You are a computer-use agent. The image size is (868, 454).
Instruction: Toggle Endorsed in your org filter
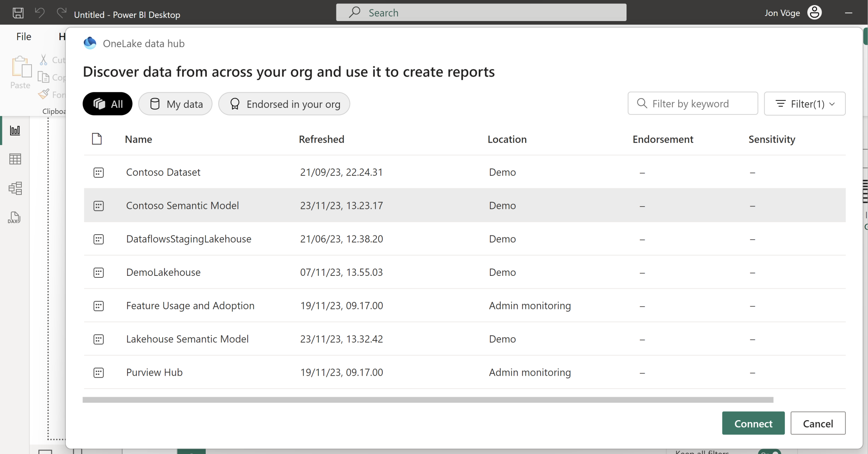point(284,104)
